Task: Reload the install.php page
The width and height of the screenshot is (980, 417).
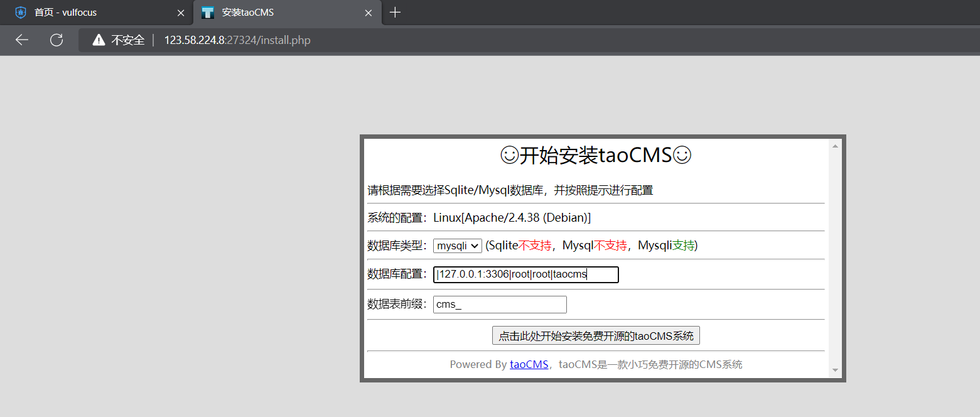Action: [x=57, y=40]
